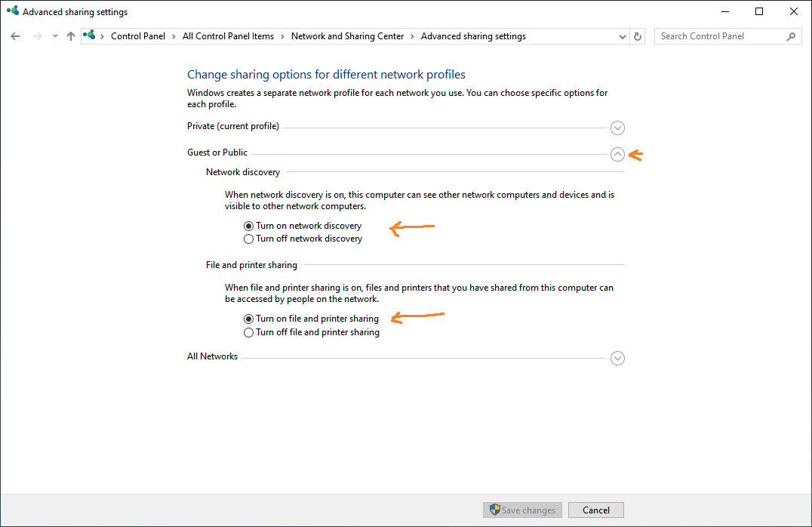Click Advanced sharing settings breadcrumb
Screen dimensions: 812x527
click(473, 36)
